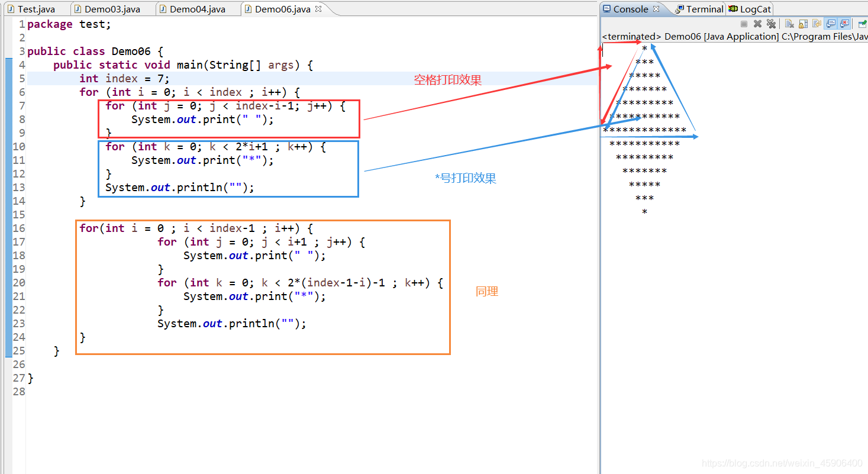Click the 'j < index-i-1' for loop line

pos(225,106)
